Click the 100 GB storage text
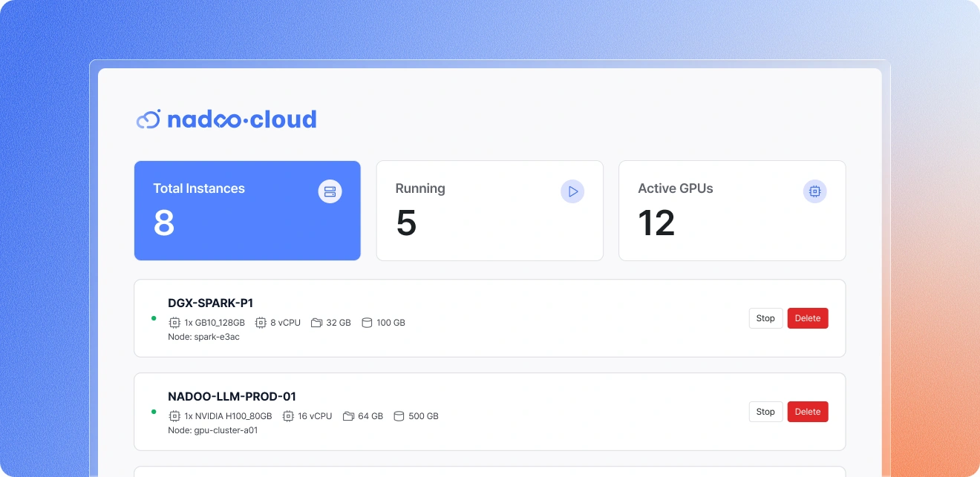This screenshot has height=477, width=980. point(391,323)
